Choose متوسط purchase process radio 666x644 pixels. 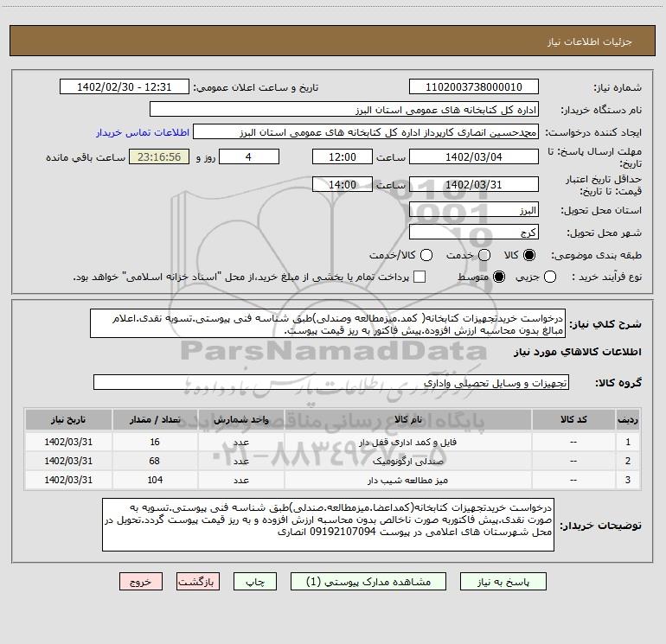click(499, 277)
